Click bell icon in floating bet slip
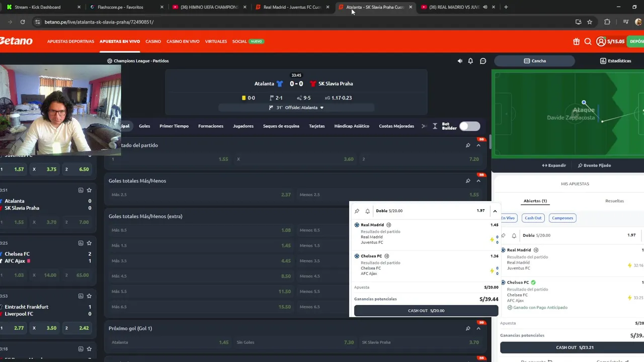Screen dimensions: 644x362 pos(367,211)
